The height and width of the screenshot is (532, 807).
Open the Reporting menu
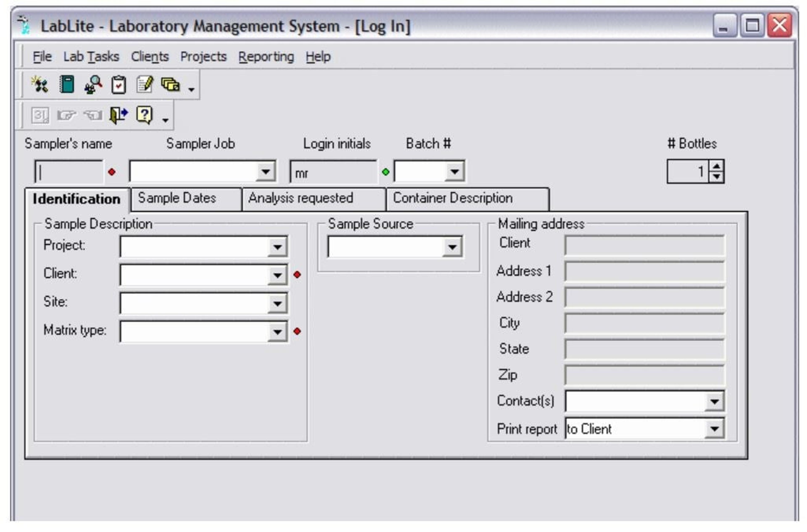[266, 57]
